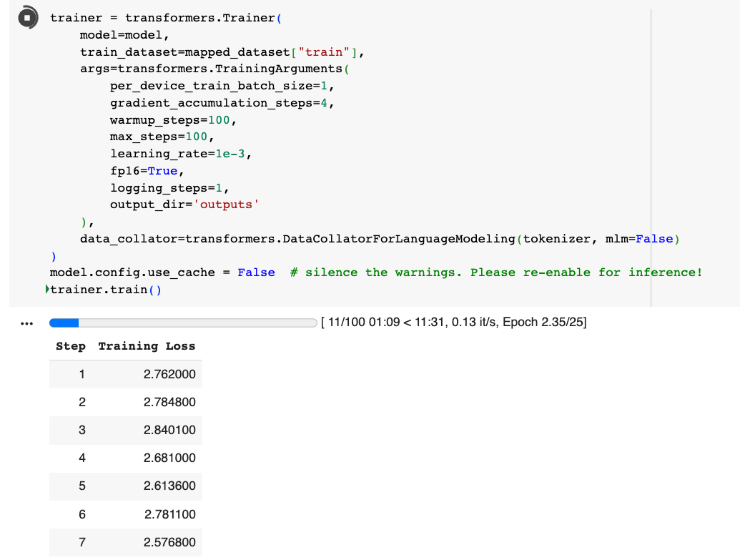Select loss value 2.781100
Image resolution: width=740 pixels, height=560 pixels.
(170, 514)
